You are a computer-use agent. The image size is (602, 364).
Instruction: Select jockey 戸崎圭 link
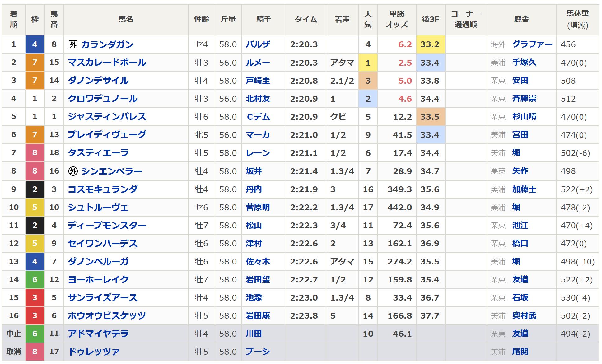click(x=258, y=81)
